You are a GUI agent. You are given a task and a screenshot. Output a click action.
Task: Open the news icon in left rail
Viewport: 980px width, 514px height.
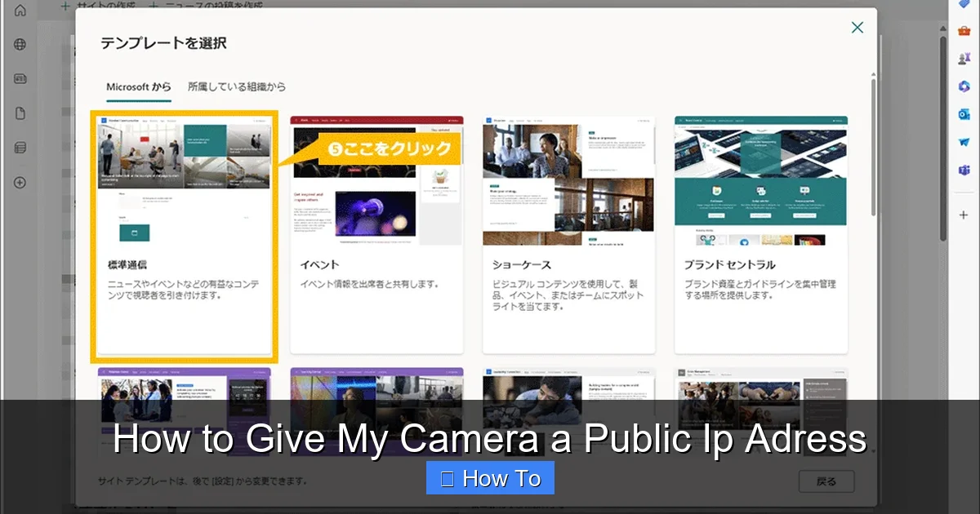point(20,79)
